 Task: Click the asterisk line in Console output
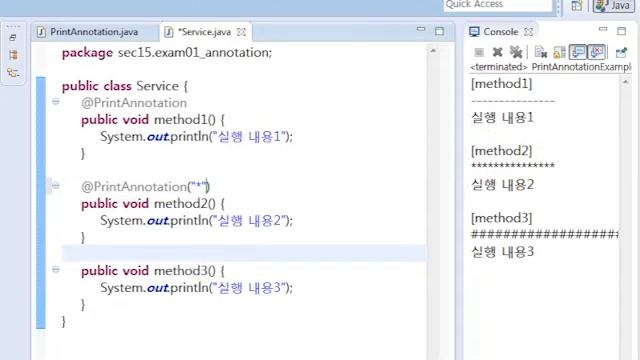point(513,165)
